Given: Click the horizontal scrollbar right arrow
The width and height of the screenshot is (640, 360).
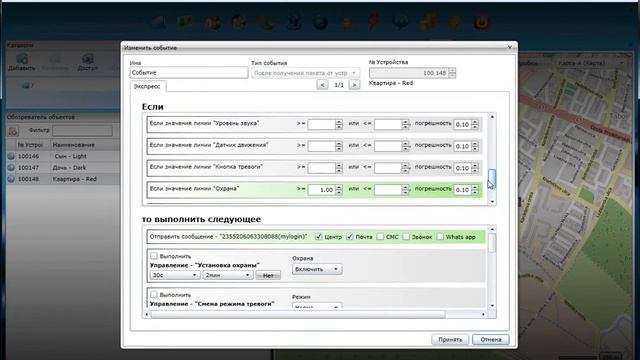Looking at the screenshot, I should [x=483, y=314].
